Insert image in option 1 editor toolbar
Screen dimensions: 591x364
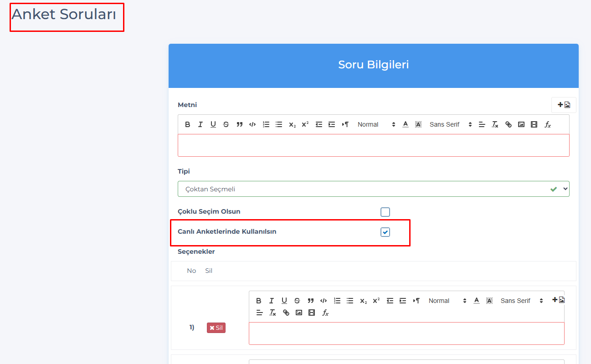299,313
